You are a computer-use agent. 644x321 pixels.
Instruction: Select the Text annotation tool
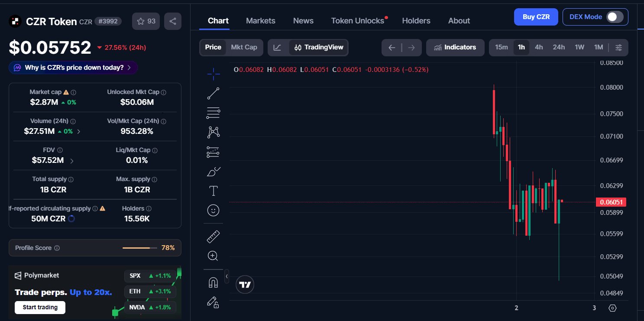pyautogui.click(x=213, y=191)
